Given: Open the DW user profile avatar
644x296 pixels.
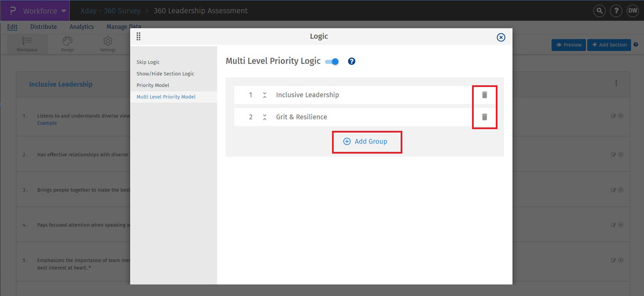Looking at the screenshot, I should pos(632,11).
